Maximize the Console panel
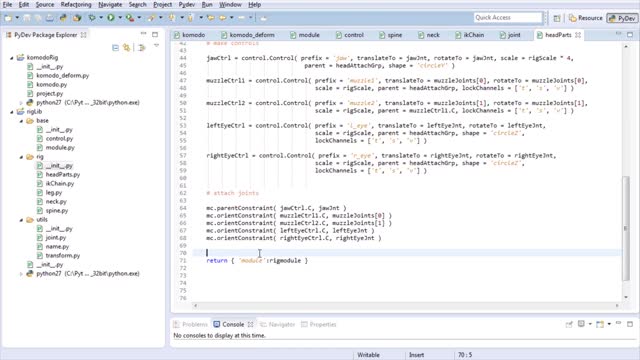The height and width of the screenshot is (360, 640). click(x=630, y=324)
